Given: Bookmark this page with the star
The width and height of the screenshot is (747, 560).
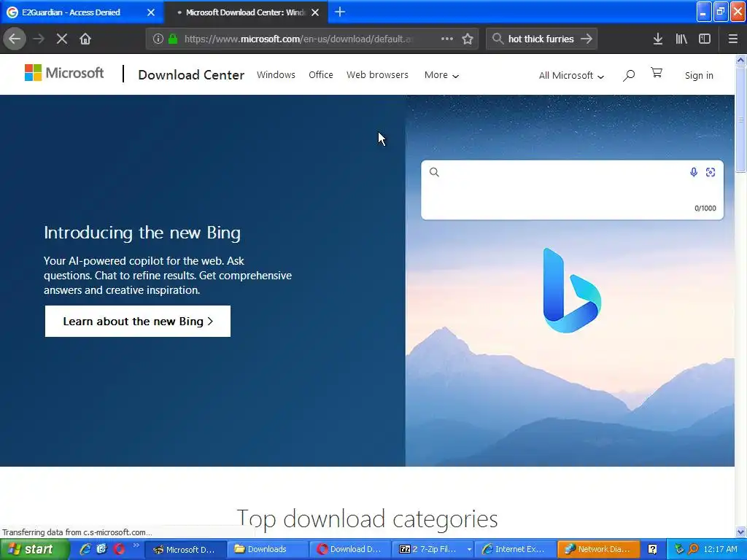Looking at the screenshot, I should click(468, 39).
